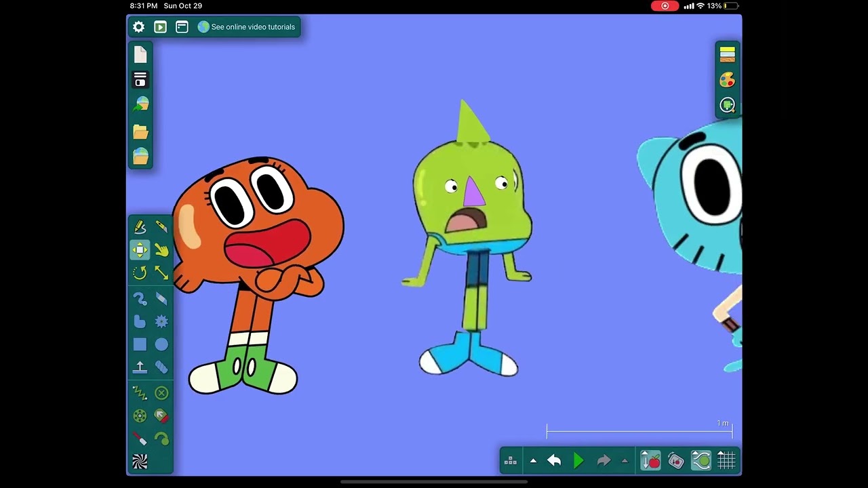Select the Tracer tool
This screenshot has height=488, width=868.
(x=161, y=439)
